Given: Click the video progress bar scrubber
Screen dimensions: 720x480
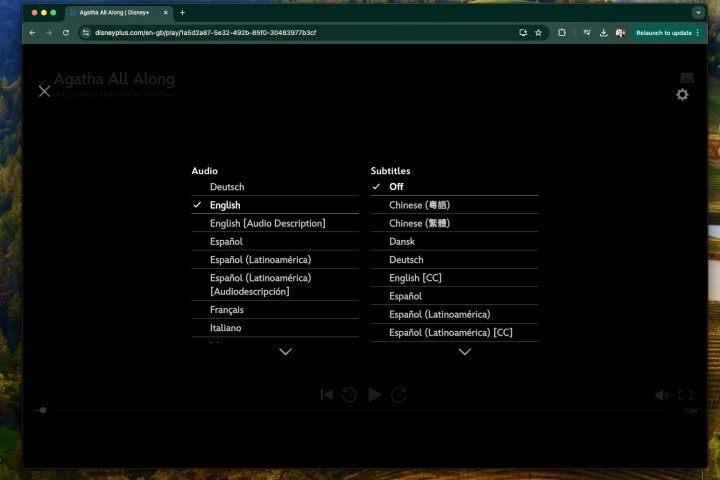Looking at the screenshot, I should click(42, 410).
